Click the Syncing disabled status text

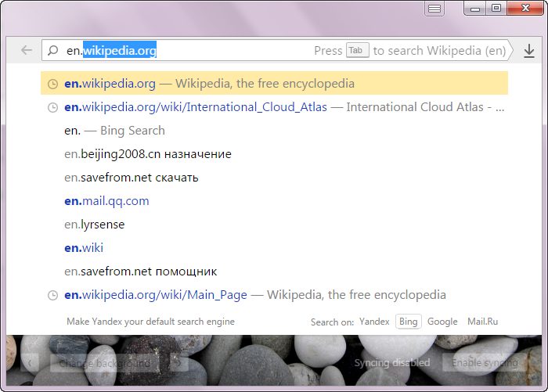pyautogui.click(x=392, y=362)
